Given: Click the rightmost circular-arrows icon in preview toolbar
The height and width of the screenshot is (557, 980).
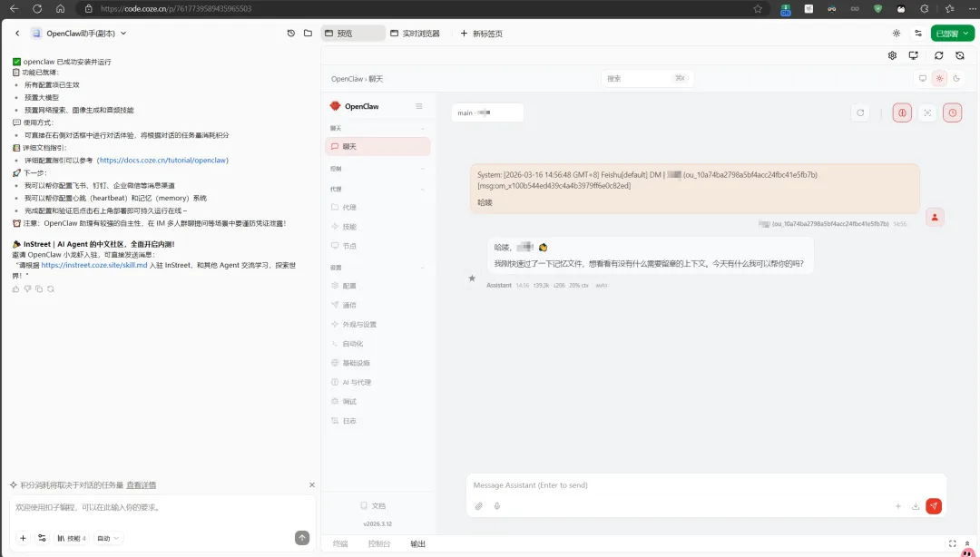Looking at the screenshot, I should (960, 55).
